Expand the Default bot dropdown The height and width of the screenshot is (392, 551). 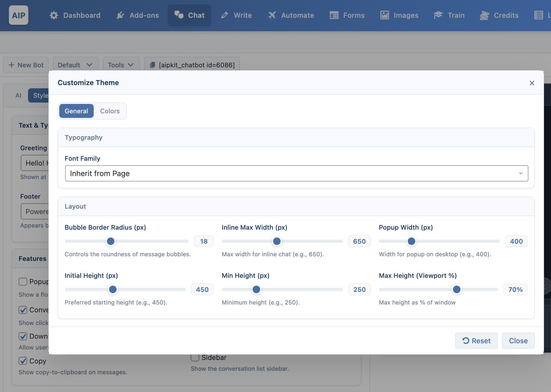click(75, 65)
